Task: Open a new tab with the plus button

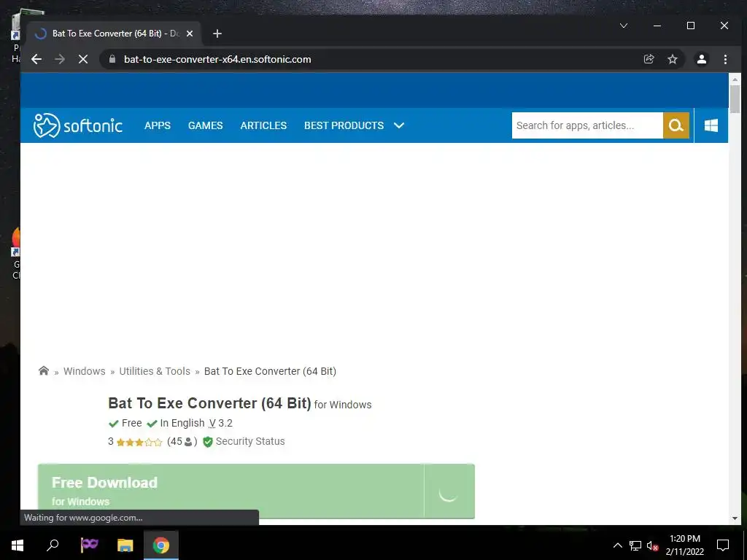Action: 217,34
